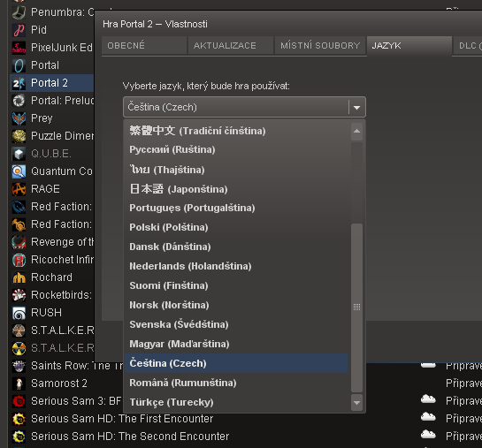Switch to the AKTUALIZACE tab
This screenshot has height=448, width=482.
point(231,45)
